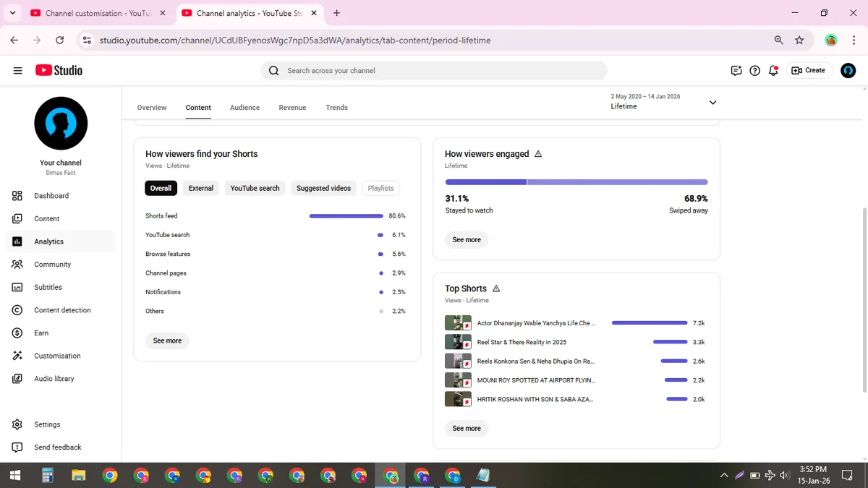Open the Chrome profile avatar
The width and height of the screenshot is (868, 488).
point(831,40)
